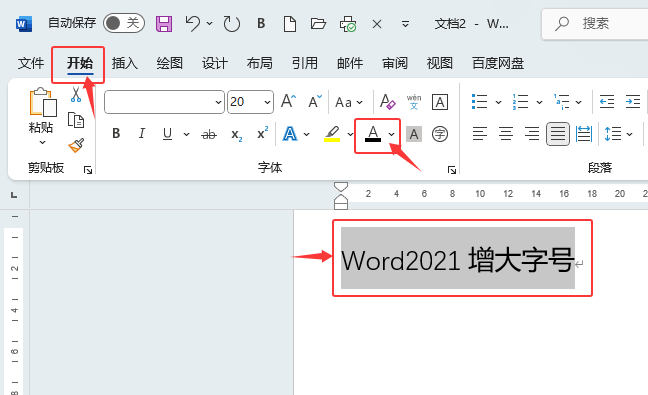Toggle character shading
Viewport: 648px width, 395px height.
(414, 134)
